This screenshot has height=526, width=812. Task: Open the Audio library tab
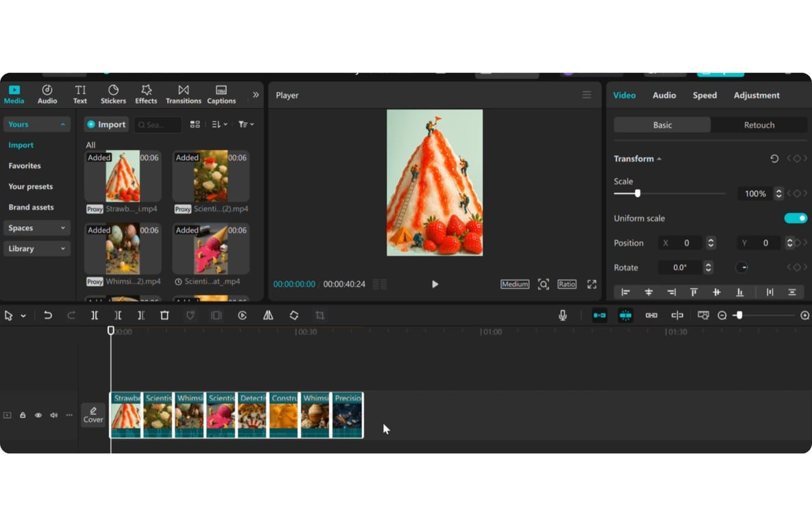click(x=47, y=95)
